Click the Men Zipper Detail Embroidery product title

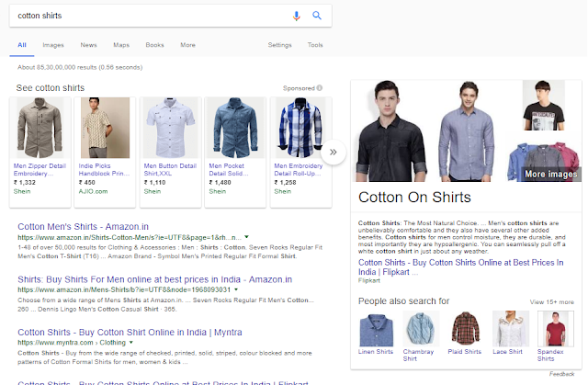tap(40, 169)
